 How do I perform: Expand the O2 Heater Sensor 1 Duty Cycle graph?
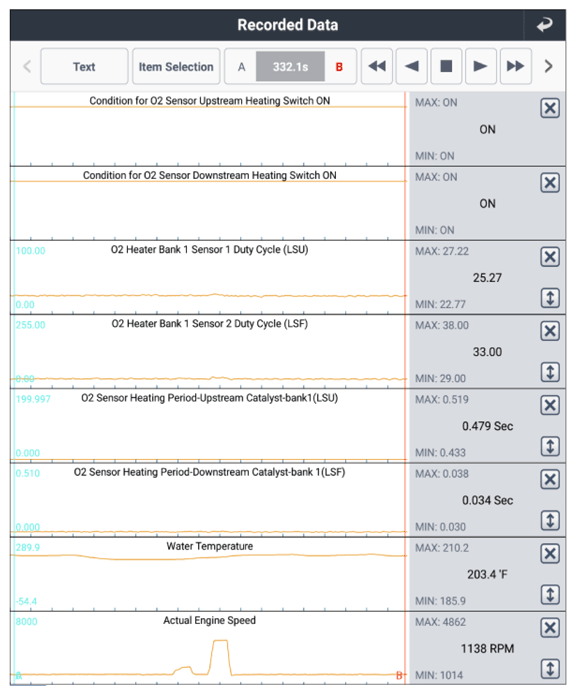pos(550,298)
